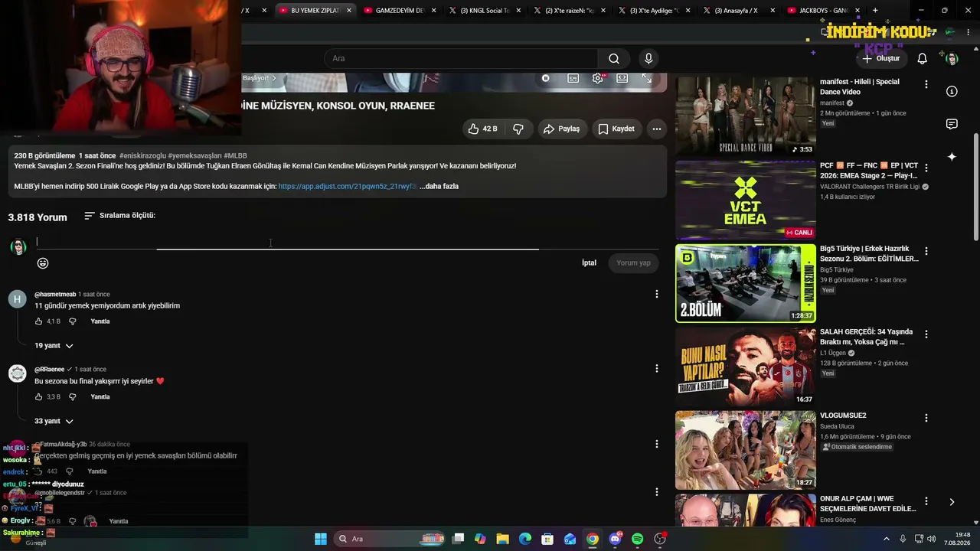Click the comment text input field

click(347, 242)
